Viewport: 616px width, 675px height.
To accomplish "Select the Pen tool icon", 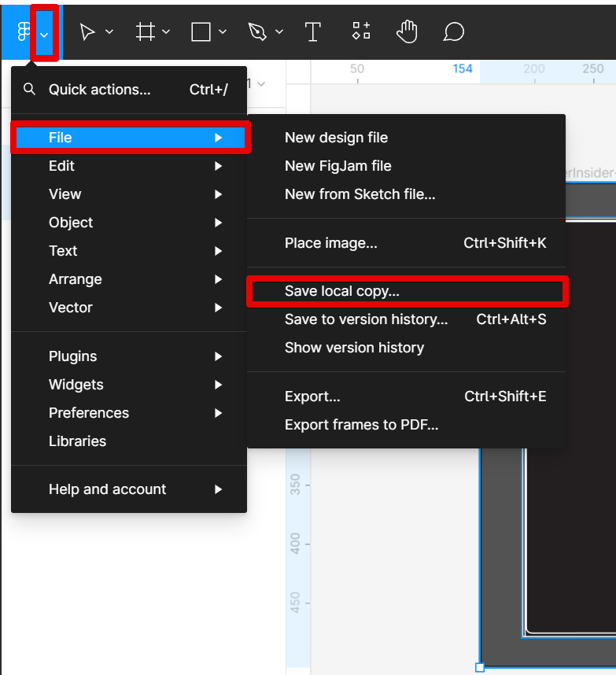I will (x=257, y=32).
